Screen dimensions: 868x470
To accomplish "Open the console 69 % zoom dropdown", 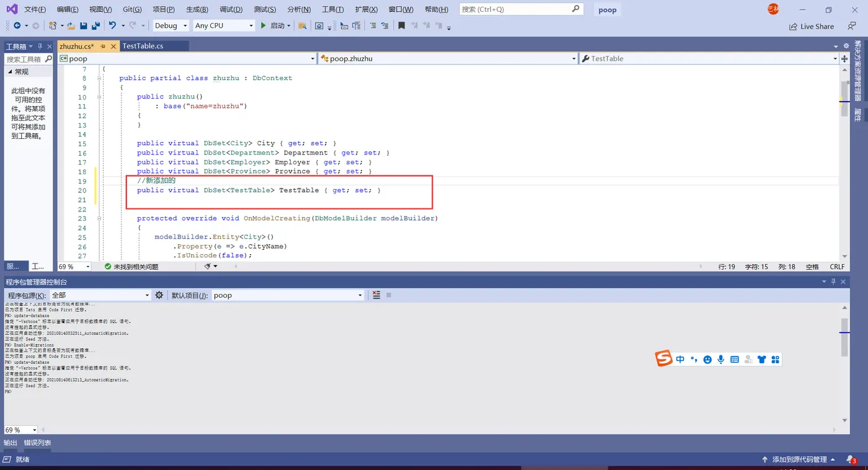I will (x=21, y=430).
